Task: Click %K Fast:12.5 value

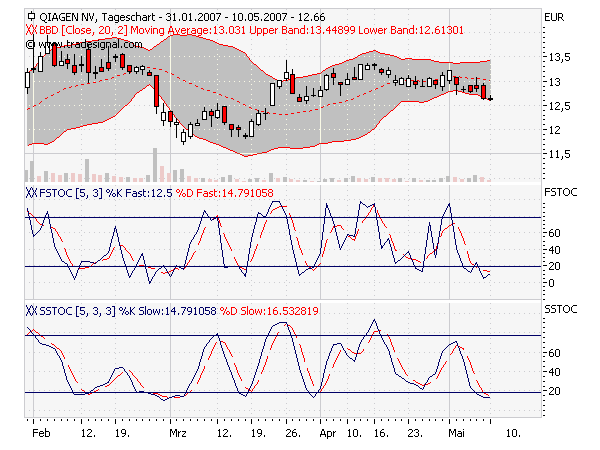Action: (139, 193)
